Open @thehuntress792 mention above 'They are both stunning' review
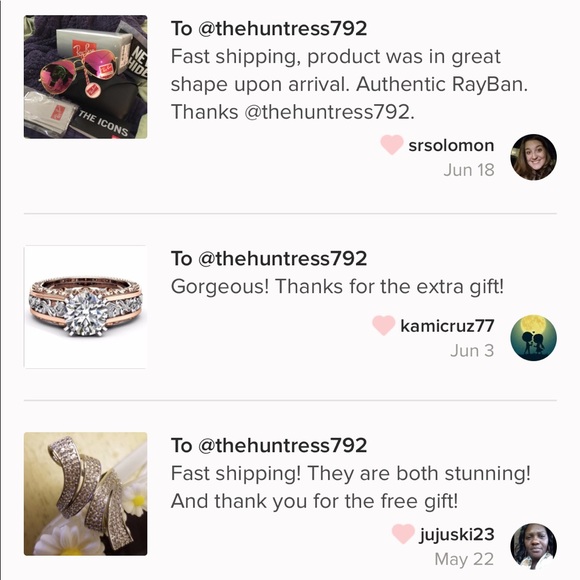 pyautogui.click(x=283, y=445)
